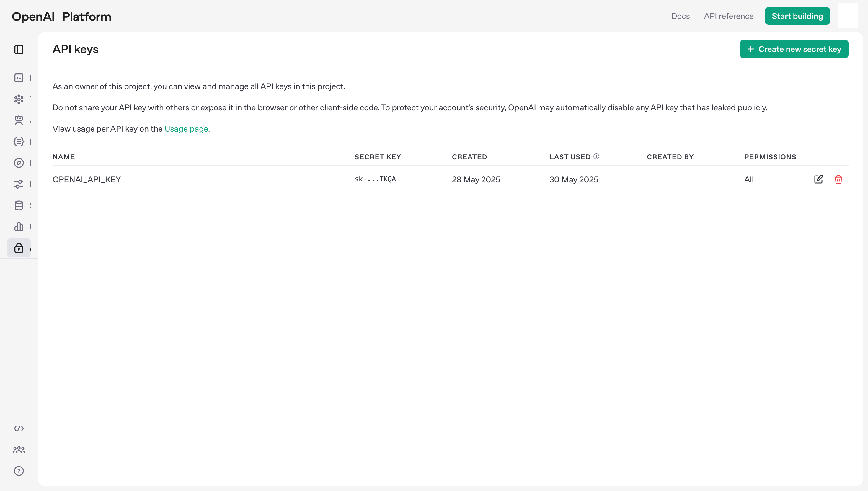Click the PERMISSIONS column header

pos(770,157)
